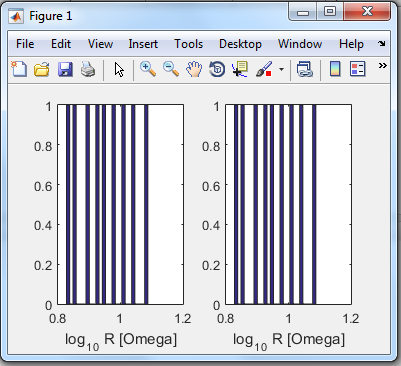Save the figure with the floppy disk icon
This screenshot has width=401, height=366.
[x=65, y=70]
